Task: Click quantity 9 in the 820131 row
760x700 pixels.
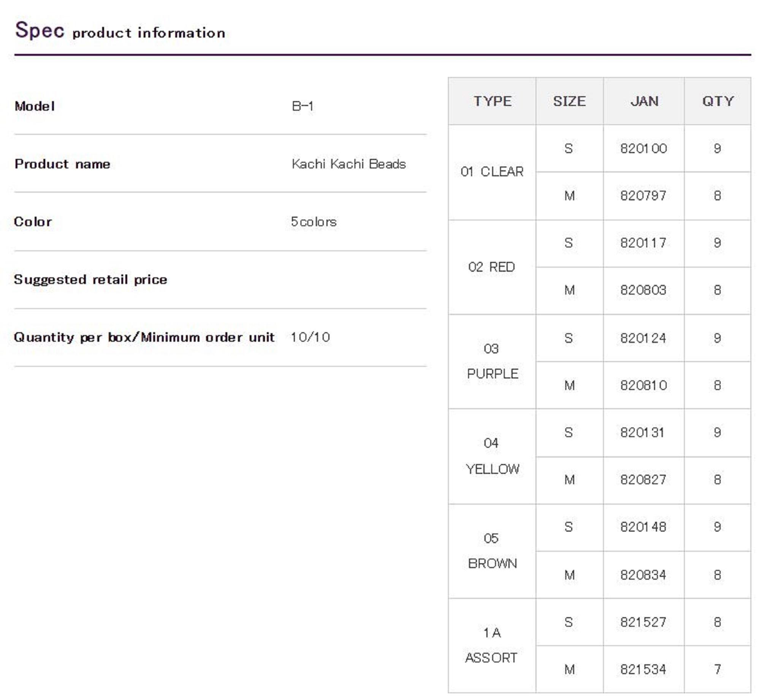Action: [x=717, y=432]
